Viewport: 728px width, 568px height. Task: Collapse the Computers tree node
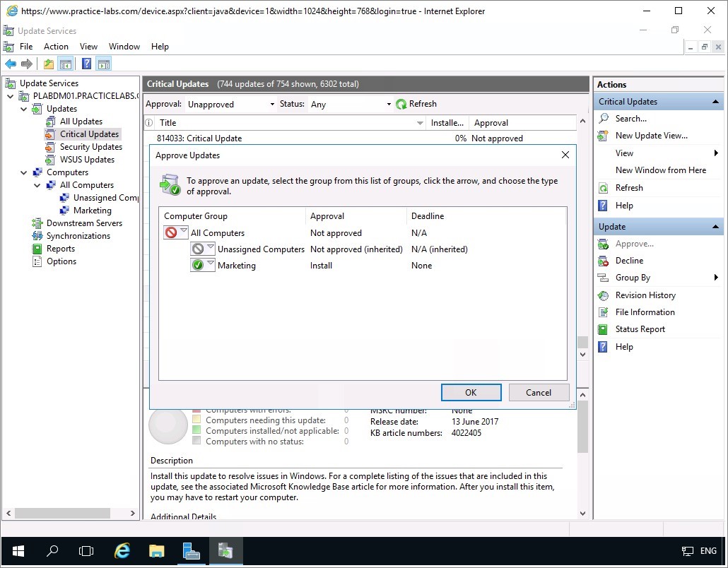(24, 172)
